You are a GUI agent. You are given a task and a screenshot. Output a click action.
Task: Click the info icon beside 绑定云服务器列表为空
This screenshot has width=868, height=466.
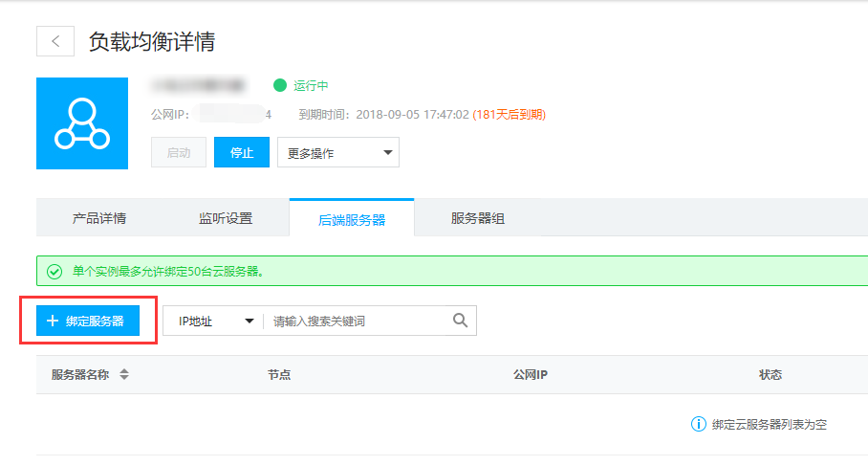coord(698,424)
